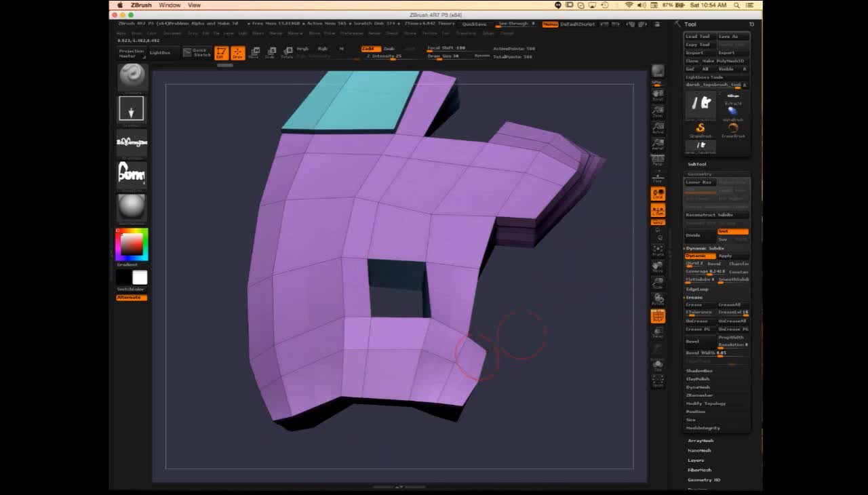Click the AAHalf icon
This screenshot has width=868, height=495.
coord(658,144)
